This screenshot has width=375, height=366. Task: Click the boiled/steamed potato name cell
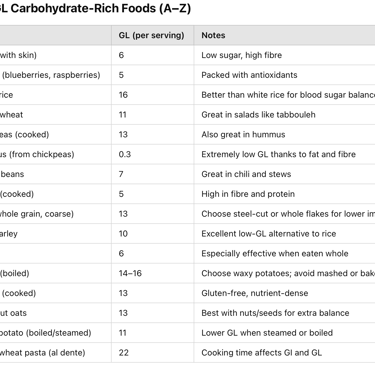[x=56, y=333]
